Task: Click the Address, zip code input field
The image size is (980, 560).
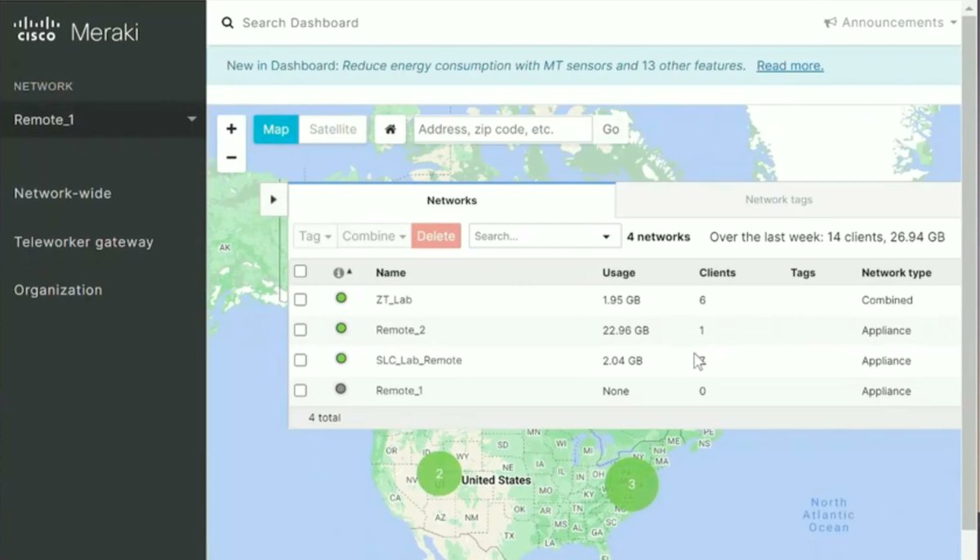Action: coord(503,129)
